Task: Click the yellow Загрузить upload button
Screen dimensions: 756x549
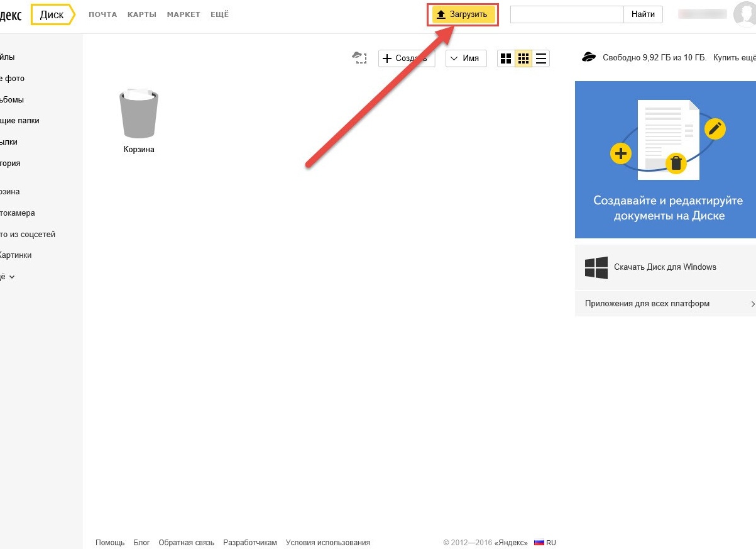Action: (463, 14)
